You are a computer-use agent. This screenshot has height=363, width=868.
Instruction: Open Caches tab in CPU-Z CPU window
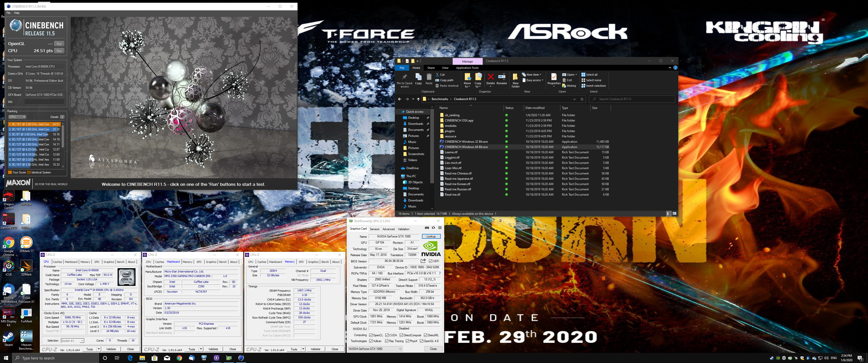point(57,262)
